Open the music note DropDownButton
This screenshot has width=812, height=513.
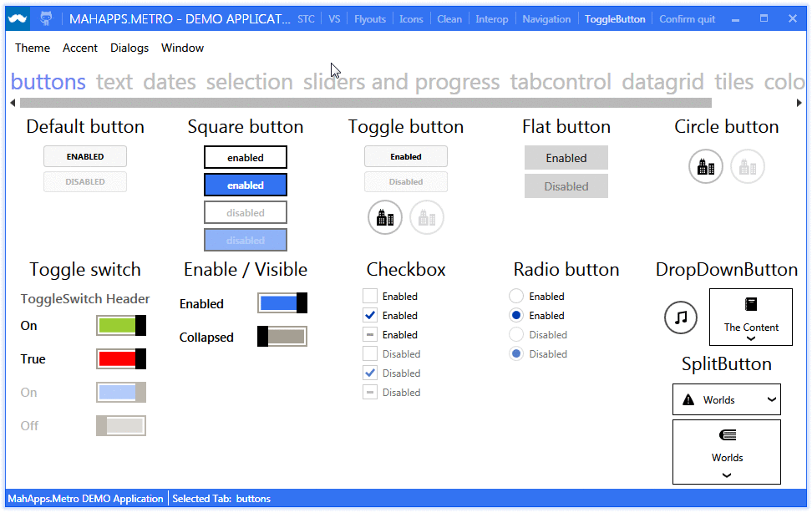click(x=681, y=317)
